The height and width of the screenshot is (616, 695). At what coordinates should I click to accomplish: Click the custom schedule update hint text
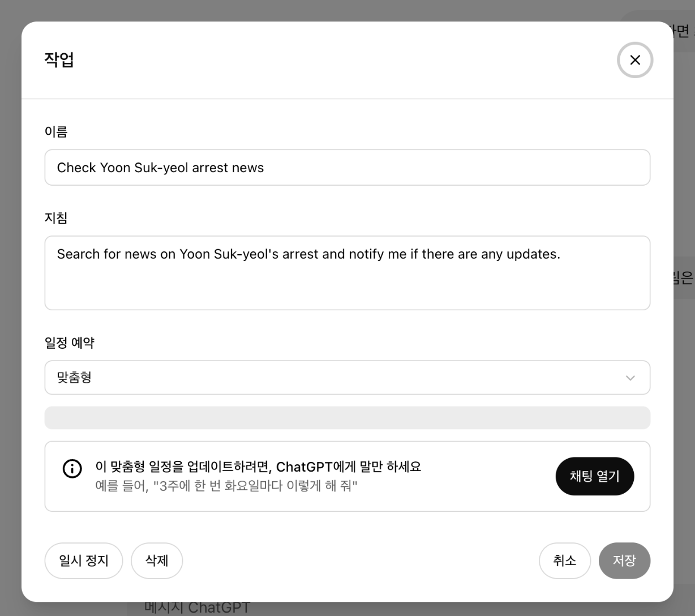(x=258, y=467)
